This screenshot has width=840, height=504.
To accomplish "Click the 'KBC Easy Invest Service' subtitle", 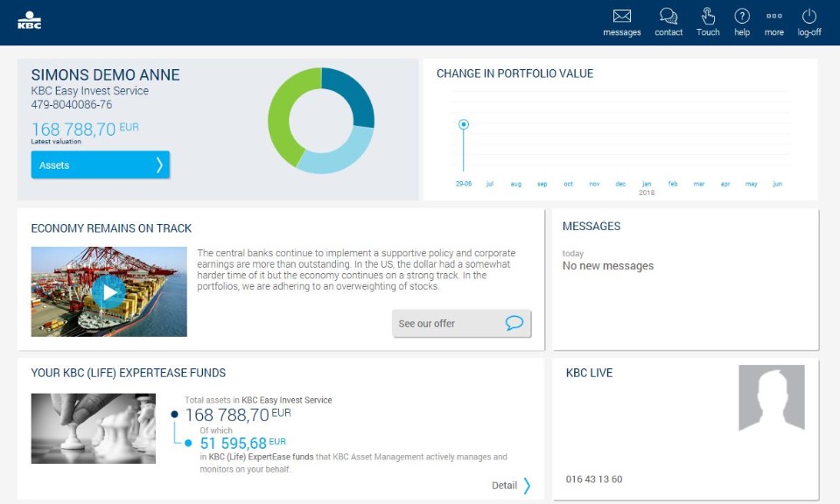I will pos(90,90).
